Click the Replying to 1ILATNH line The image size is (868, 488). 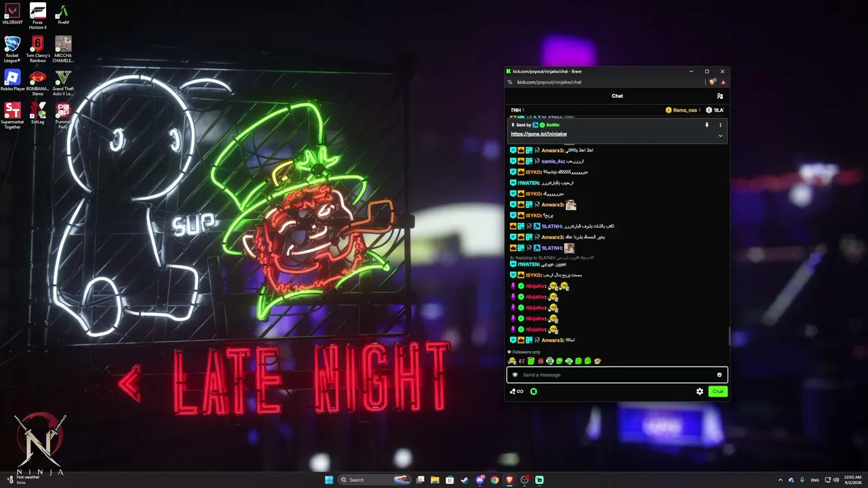[552, 258]
